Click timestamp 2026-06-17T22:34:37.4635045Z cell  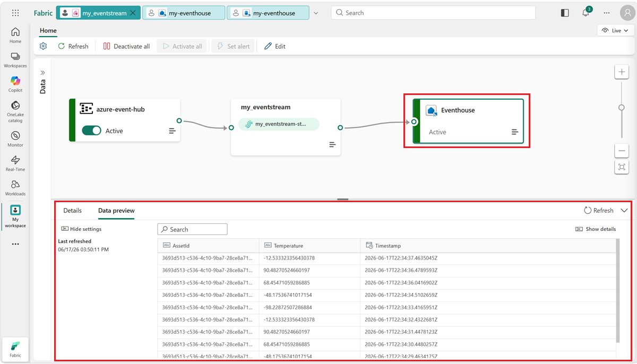(x=487, y=258)
